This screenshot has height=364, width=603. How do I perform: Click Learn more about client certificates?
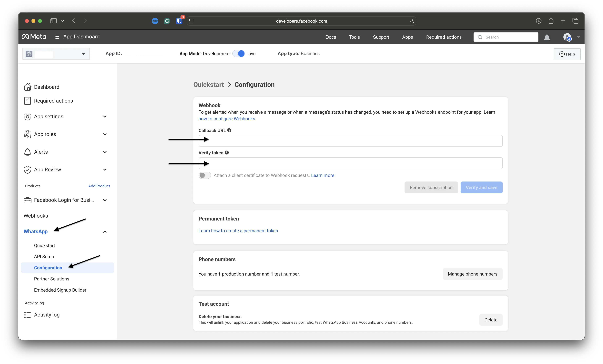coord(322,175)
